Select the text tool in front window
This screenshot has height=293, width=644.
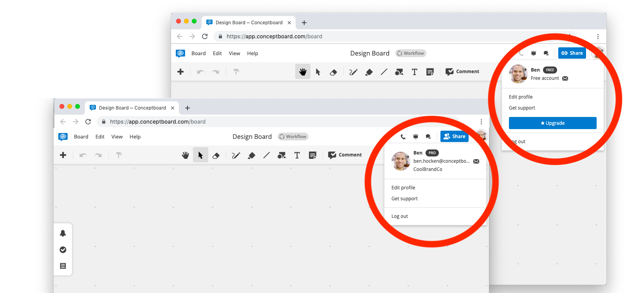pyautogui.click(x=297, y=155)
